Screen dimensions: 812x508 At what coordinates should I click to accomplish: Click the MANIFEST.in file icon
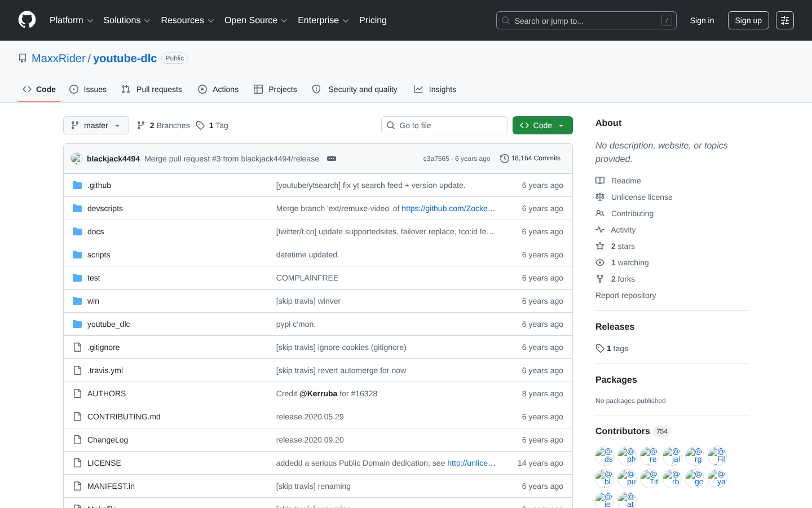[x=77, y=486]
